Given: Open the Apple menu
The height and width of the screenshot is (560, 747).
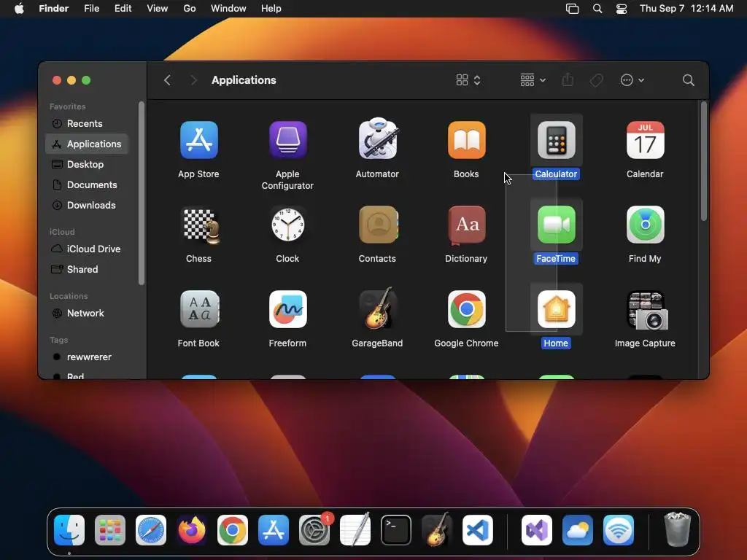Looking at the screenshot, I should [19, 9].
